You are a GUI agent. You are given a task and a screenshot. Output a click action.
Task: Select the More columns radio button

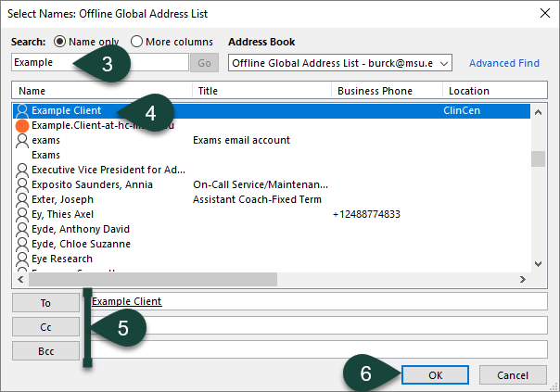(137, 42)
